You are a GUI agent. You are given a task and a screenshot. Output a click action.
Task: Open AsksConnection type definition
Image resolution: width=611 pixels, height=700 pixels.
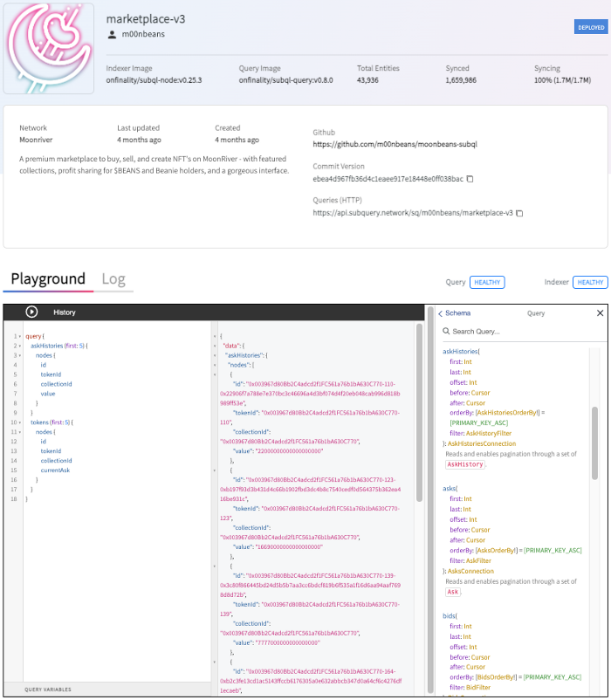click(x=470, y=571)
